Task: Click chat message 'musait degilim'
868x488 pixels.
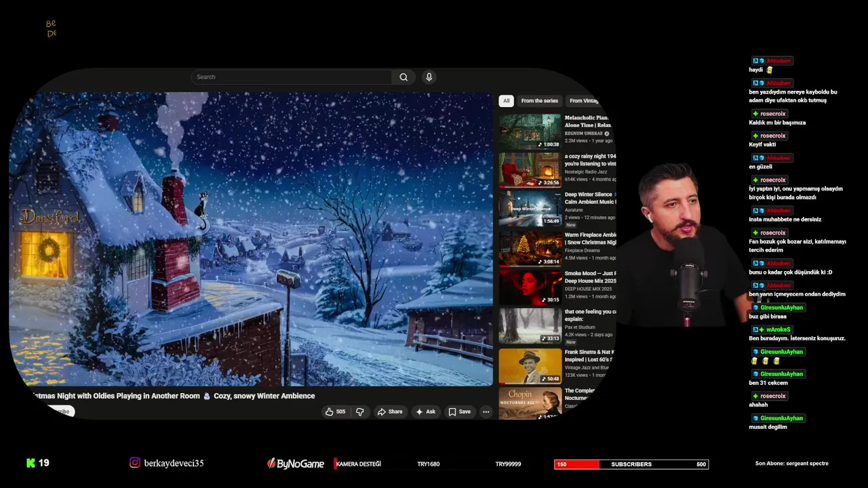Action: [768, 427]
